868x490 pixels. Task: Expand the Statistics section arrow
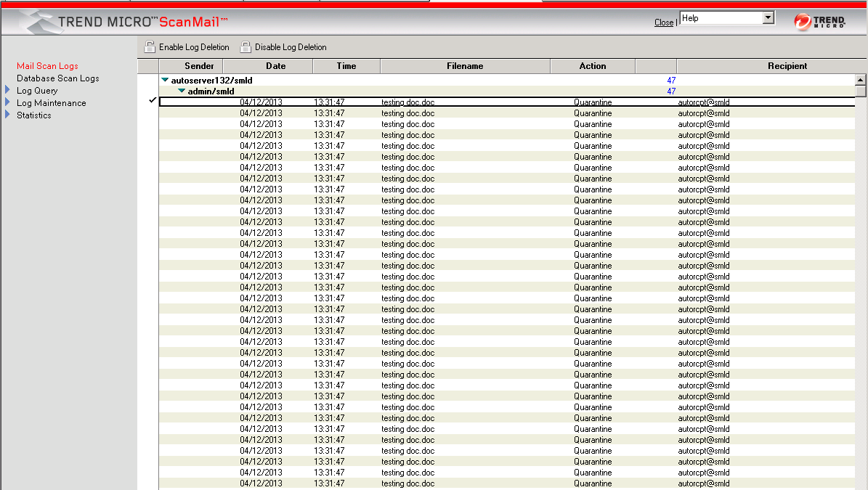8,115
